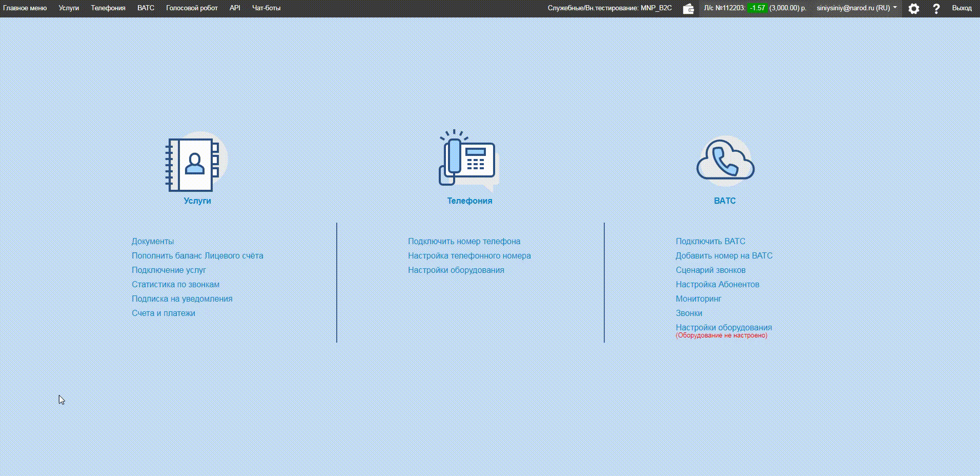
Task: Click the Мониторинг link
Action: point(698,299)
